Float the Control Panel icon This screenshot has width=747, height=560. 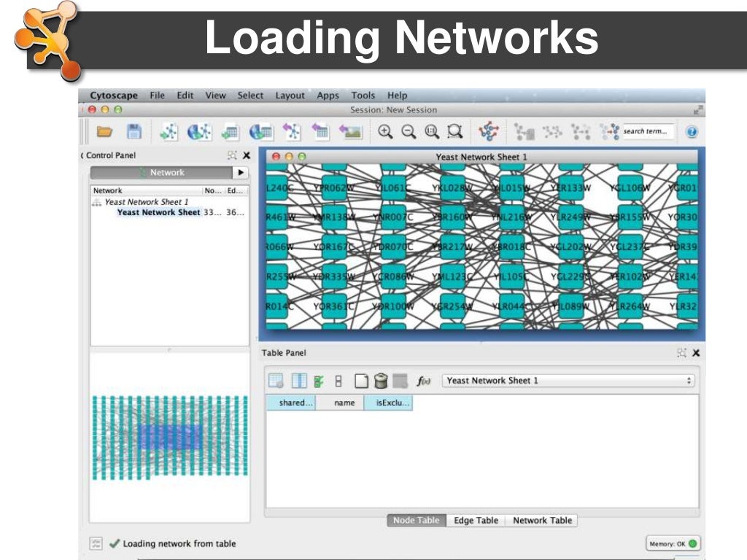232,155
